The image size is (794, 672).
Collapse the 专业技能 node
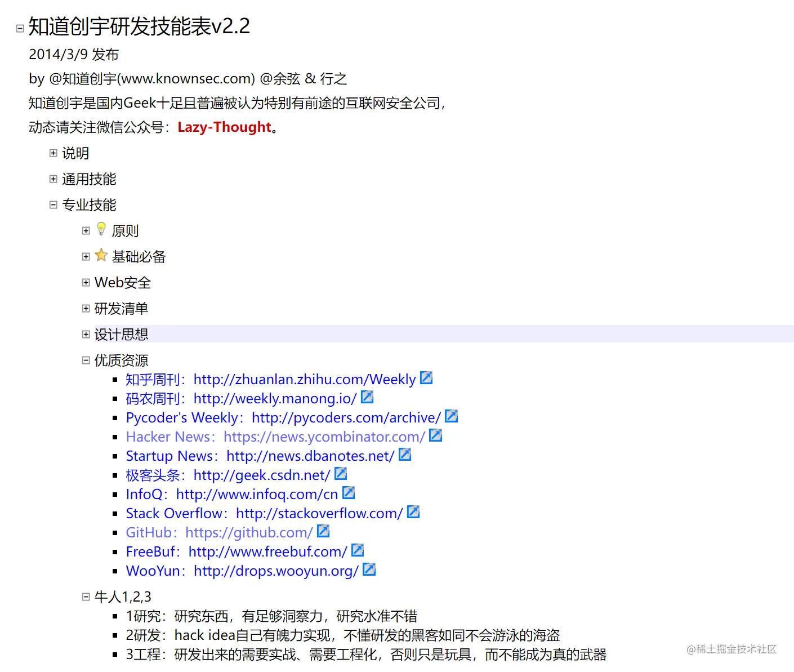53,204
